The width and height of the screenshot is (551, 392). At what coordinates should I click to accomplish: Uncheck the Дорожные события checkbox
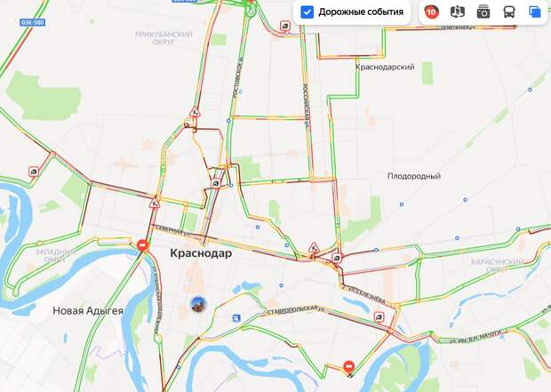pyautogui.click(x=307, y=12)
